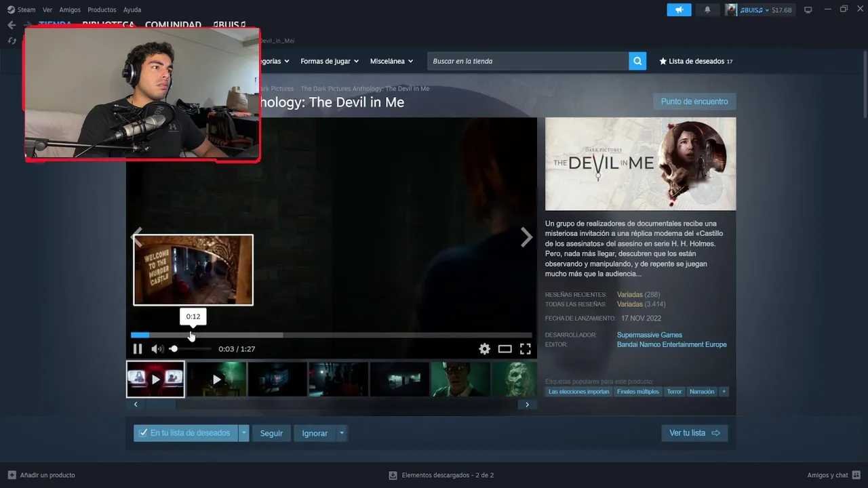Click Añadir un producto text
Image resolution: width=868 pixels, height=488 pixels.
tap(47, 475)
